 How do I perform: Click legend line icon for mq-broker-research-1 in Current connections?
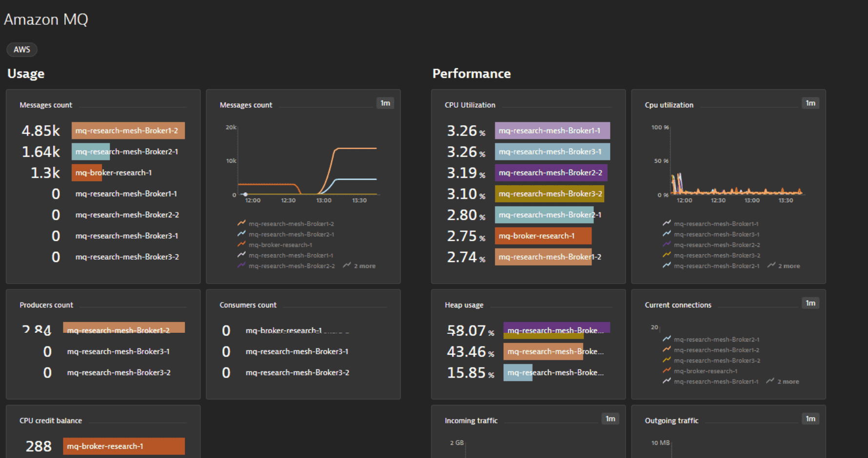[x=667, y=371]
